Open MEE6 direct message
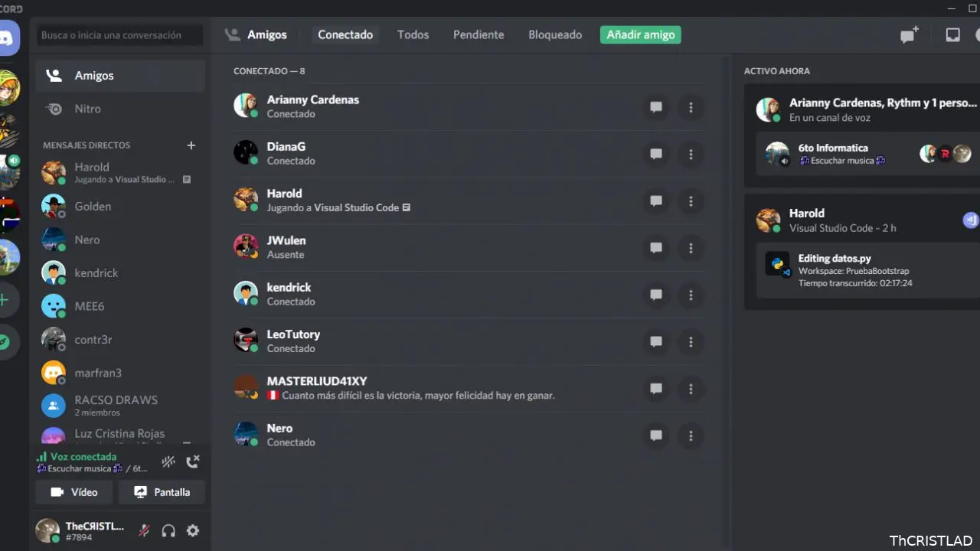 tap(120, 306)
